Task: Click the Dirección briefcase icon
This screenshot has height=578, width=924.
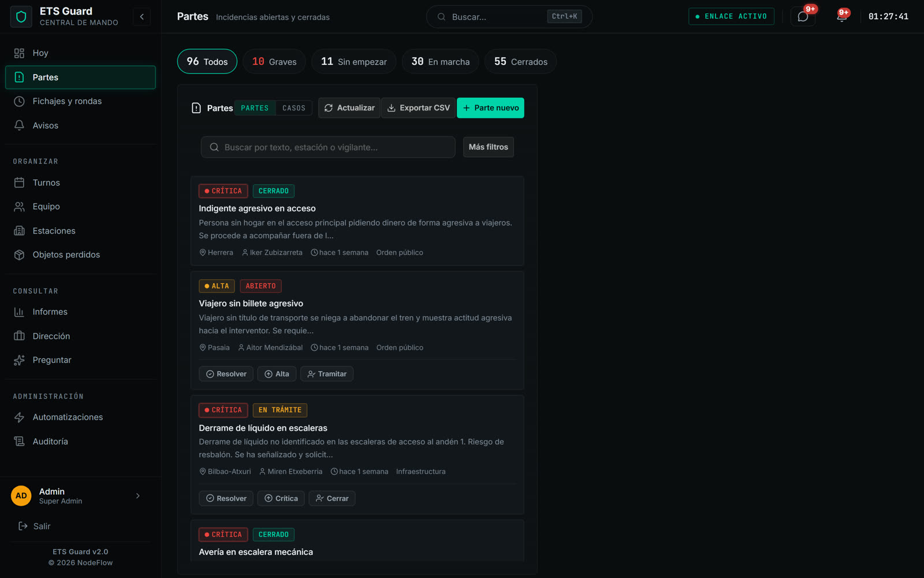Action: coord(19,336)
